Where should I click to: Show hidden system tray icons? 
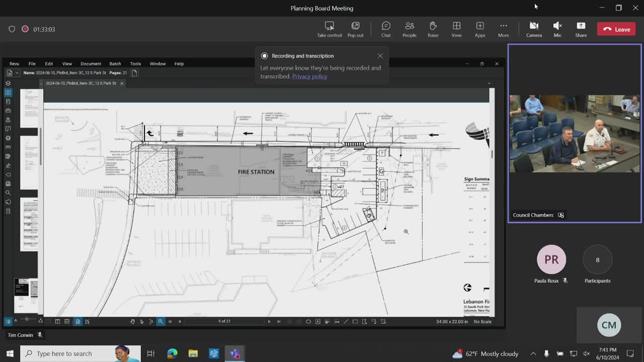(533, 353)
